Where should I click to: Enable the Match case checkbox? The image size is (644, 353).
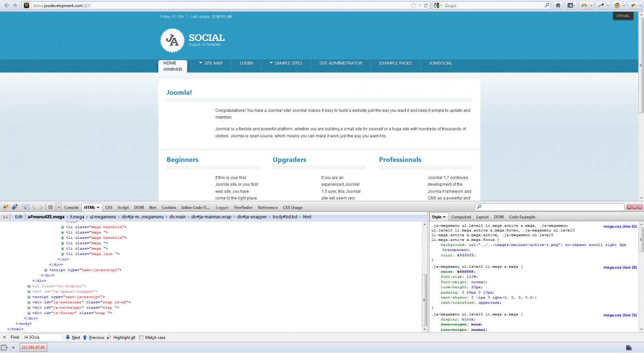(141, 337)
